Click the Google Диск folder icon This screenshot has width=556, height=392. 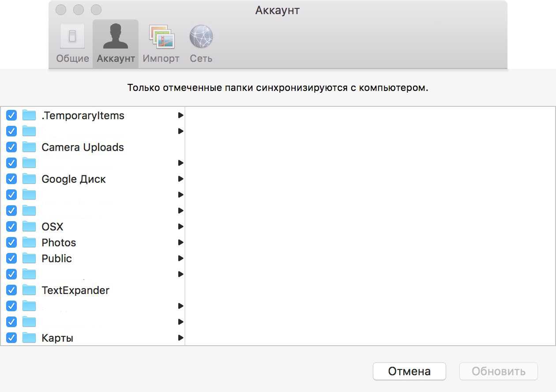pyautogui.click(x=29, y=179)
